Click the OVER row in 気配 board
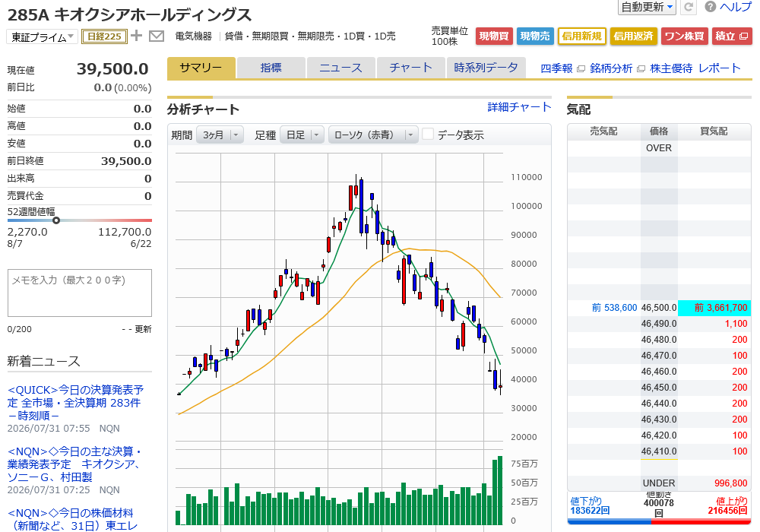Viewport: 760px width, 532px height. point(659,148)
